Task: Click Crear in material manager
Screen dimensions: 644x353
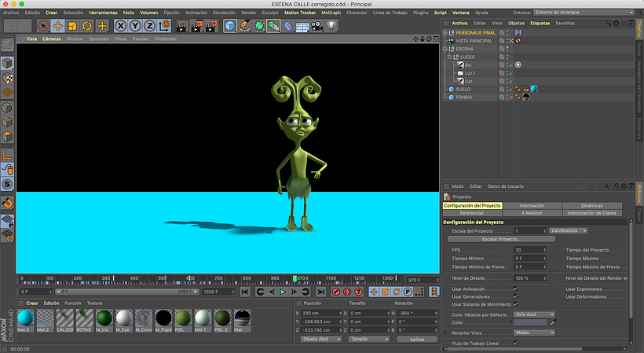Action: coord(32,303)
